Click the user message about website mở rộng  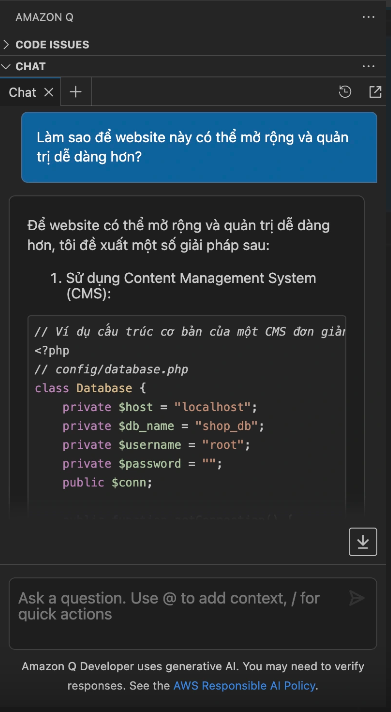tap(199, 147)
